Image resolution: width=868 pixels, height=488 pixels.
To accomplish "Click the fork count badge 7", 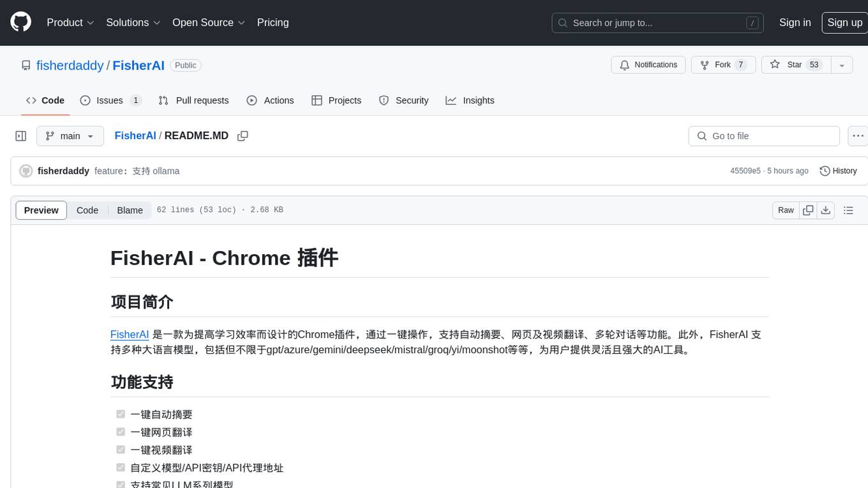I will [740, 65].
